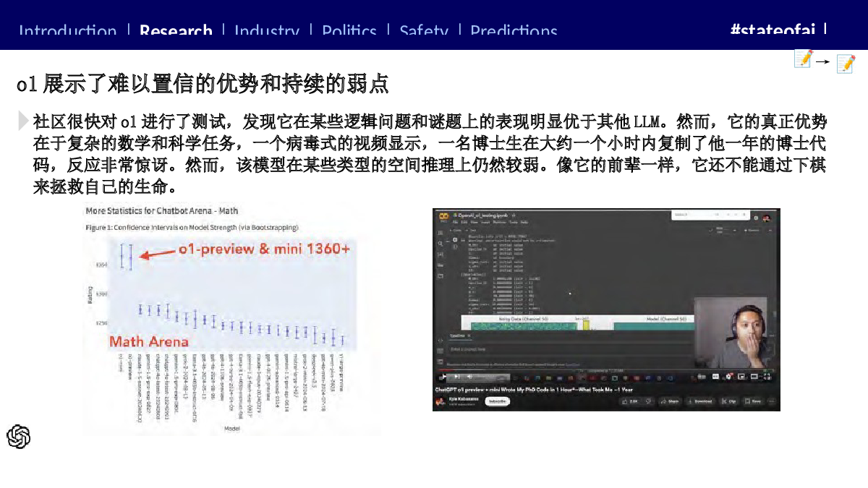
Task: Click the Share button under the video
Action: point(669,401)
